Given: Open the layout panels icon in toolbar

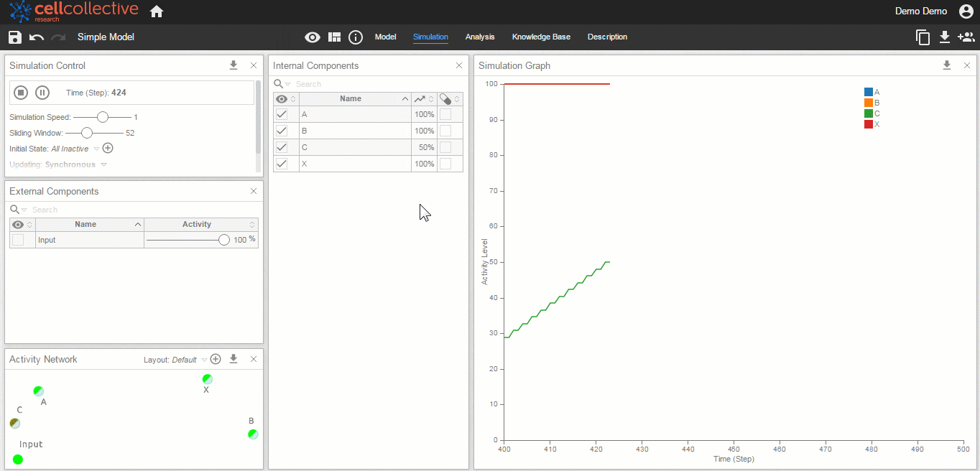Looking at the screenshot, I should 334,37.
